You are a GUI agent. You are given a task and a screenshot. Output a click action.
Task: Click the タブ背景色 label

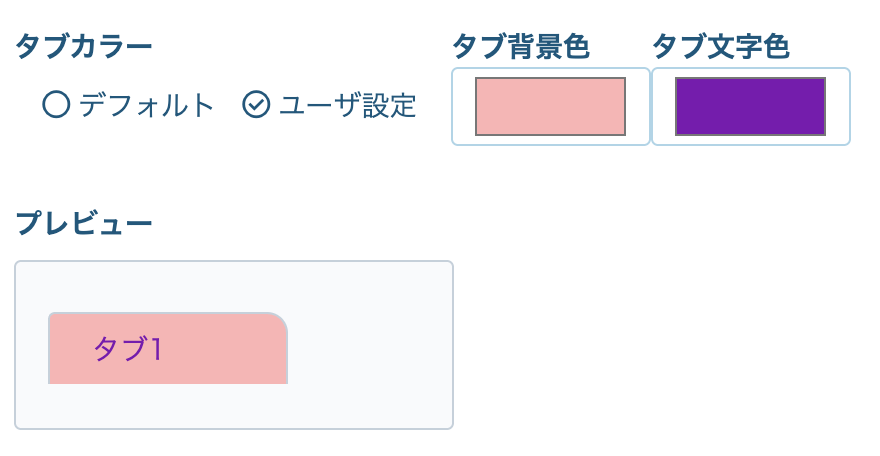[520, 46]
